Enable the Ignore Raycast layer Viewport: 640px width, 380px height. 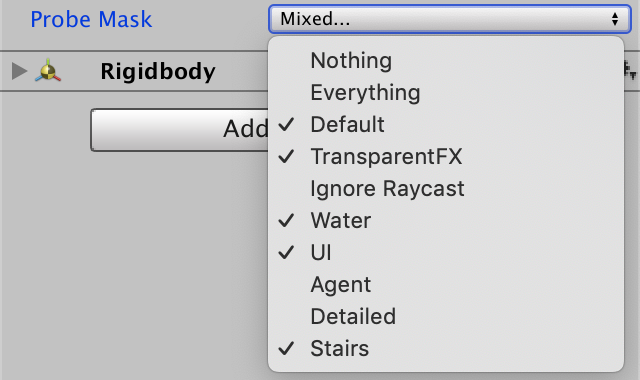click(x=446, y=189)
